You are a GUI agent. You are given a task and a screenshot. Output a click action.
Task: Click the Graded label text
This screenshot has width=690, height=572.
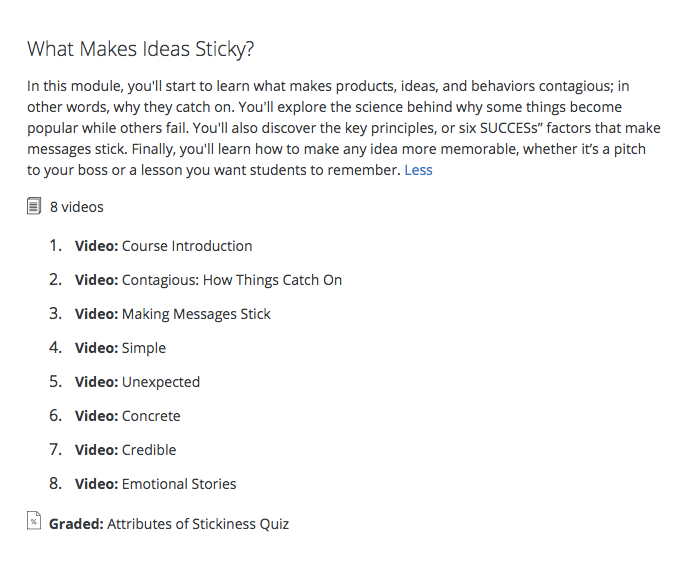coord(76,523)
